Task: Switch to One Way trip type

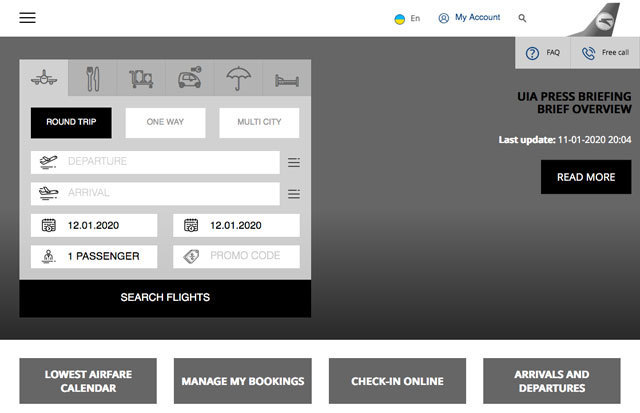Action: (165, 123)
